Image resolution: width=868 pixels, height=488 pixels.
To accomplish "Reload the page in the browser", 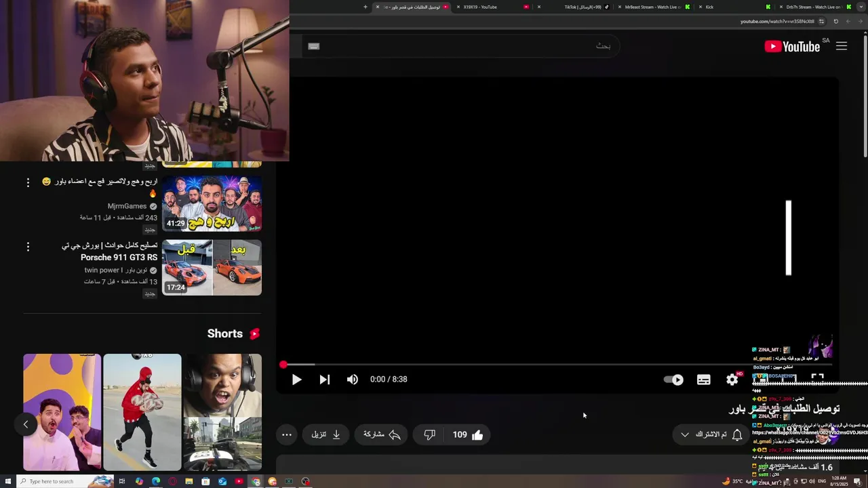I will tap(836, 21).
